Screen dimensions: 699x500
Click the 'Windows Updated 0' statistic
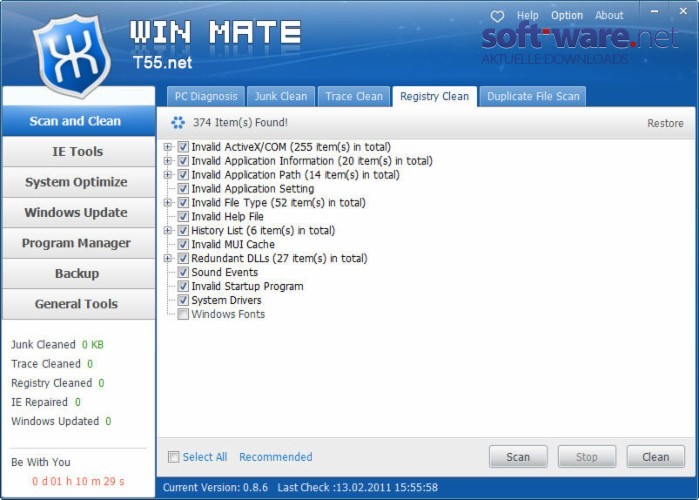61,421
